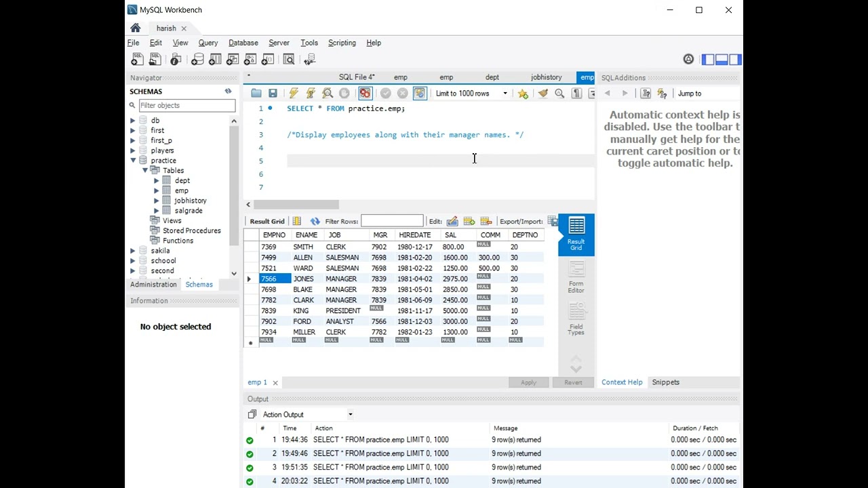Save the script to file
The height and width of the screenshot is (488, 868).
273,94
